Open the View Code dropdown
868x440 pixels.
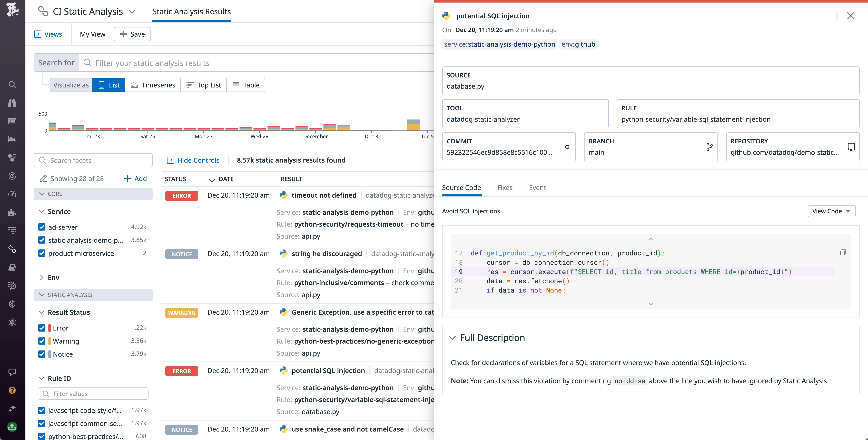click(x=831, y=211)
